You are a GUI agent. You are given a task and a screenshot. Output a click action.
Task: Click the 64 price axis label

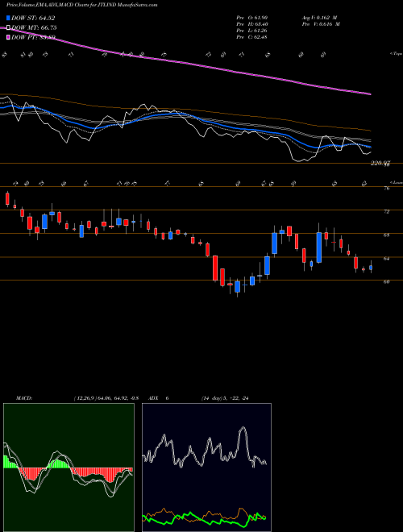[x=386, y=259]
